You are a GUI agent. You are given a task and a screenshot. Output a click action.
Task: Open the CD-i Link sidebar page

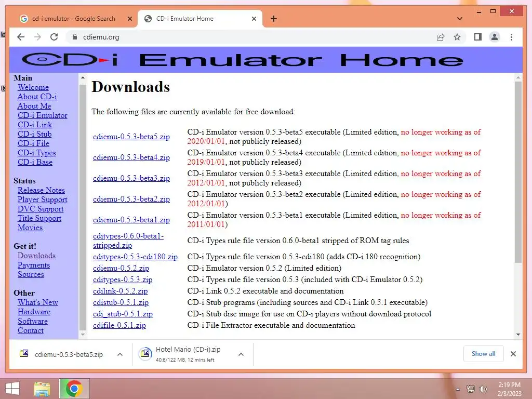(35, 125)
